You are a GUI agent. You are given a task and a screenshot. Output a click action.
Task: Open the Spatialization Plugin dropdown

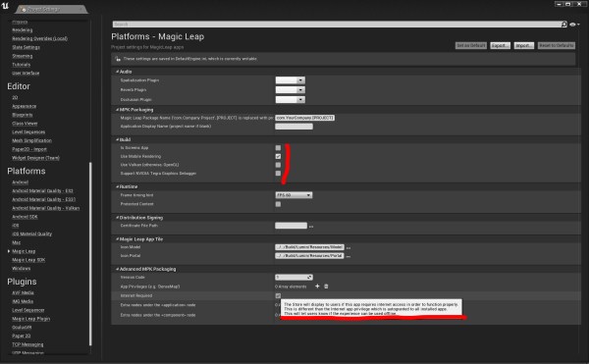pos(290,80)
